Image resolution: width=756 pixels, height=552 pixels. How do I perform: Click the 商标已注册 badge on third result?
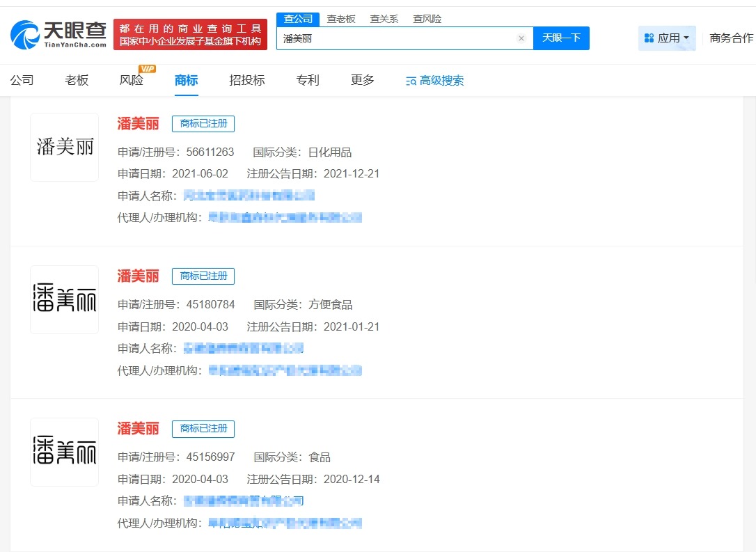[203, 429]
